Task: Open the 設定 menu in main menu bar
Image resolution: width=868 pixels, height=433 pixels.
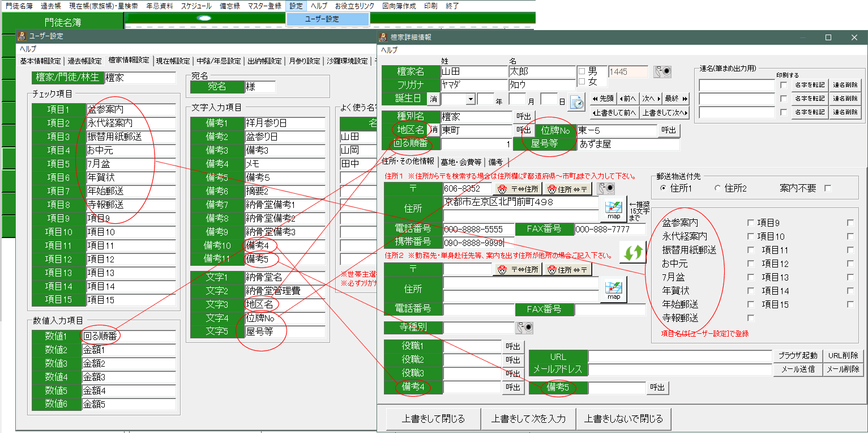Action: tap(296, 6)
